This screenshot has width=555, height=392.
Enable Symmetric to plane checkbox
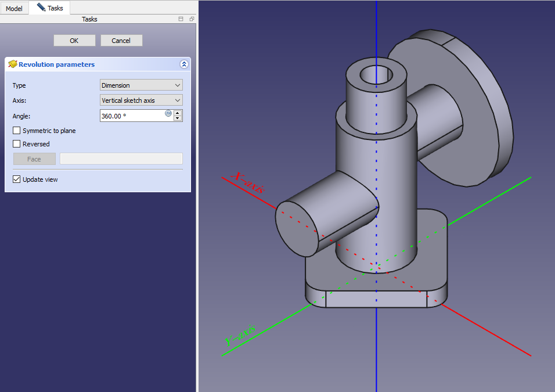click(x=17, y=131)
